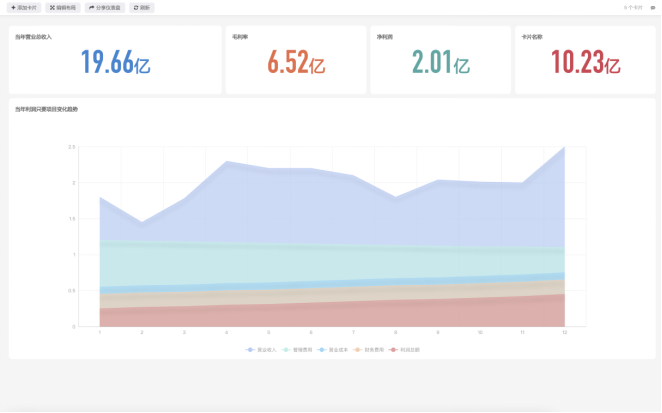Select the 19.66亿 revenue card
The image size is (662, 413).
[115, 60]
